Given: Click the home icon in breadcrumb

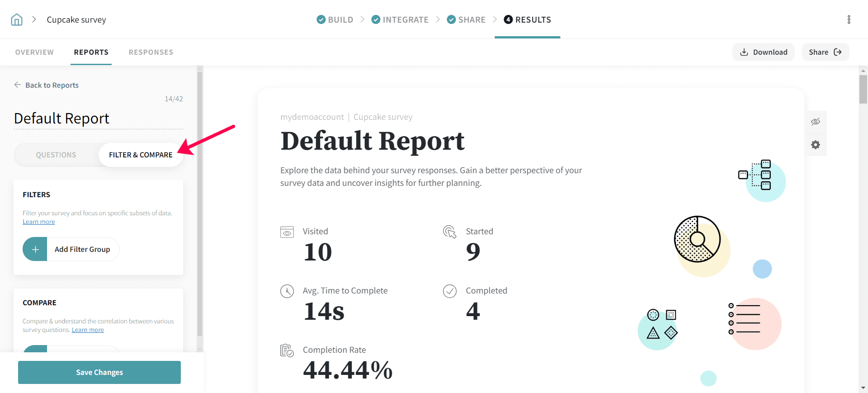Looking at the screenshot, I should coord(17,19).
